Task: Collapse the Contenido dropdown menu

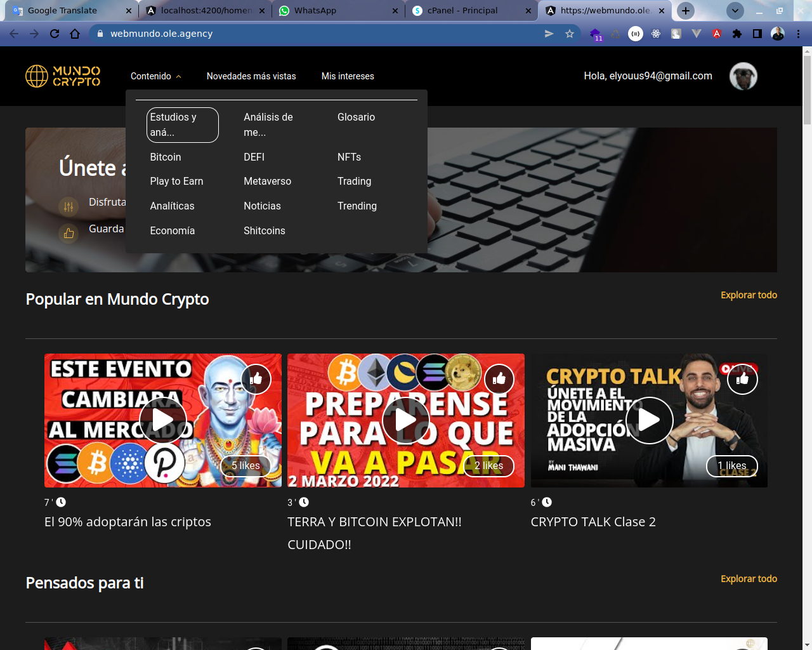Action: coord(156,76)
